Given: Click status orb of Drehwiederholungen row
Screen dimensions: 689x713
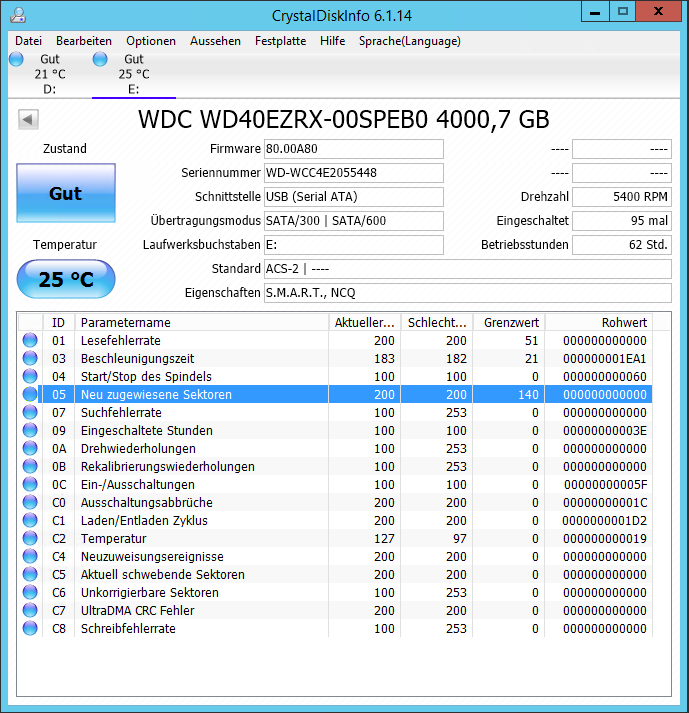Looking at the screenshot, I should coord(30,448).
